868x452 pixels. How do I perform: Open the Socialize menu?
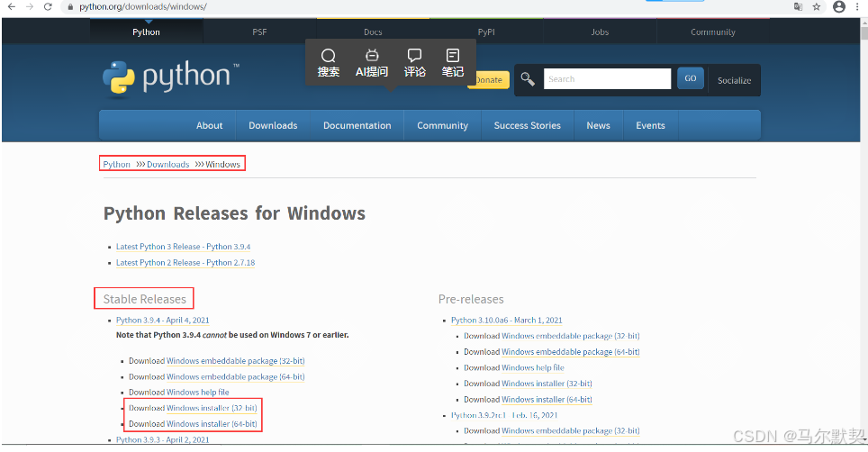(734, 80)
